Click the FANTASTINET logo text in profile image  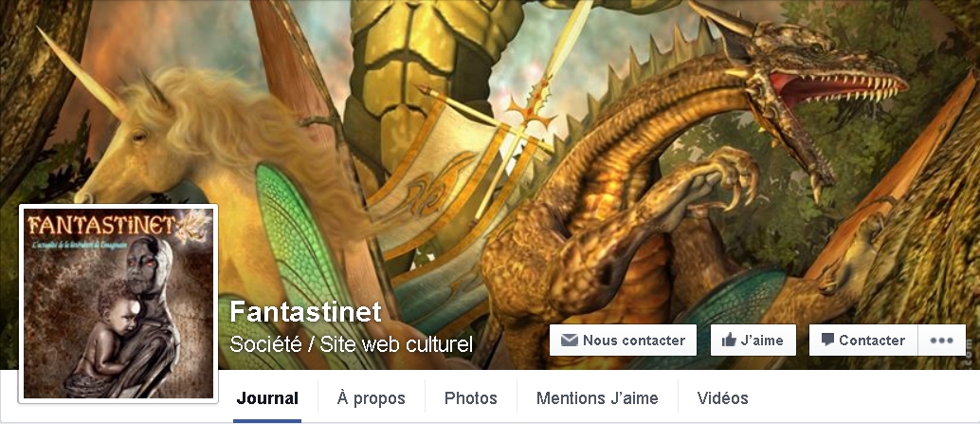coord(103,225)
